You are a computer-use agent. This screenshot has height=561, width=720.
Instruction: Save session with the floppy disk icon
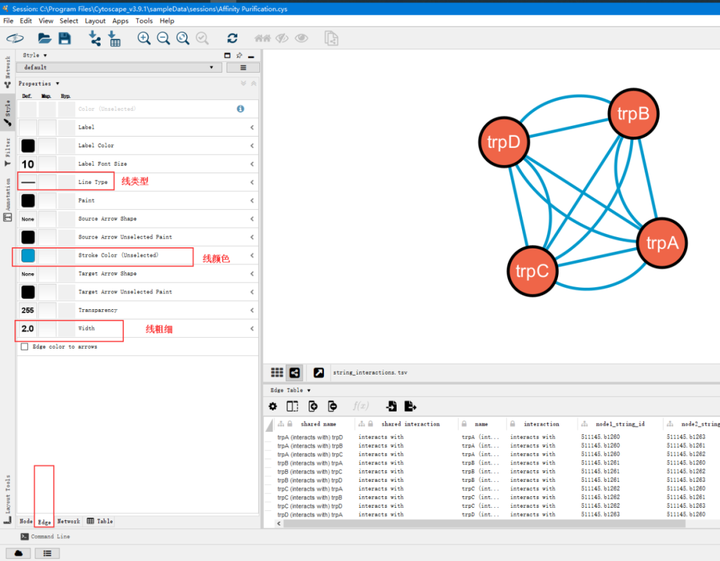(64, 38)
